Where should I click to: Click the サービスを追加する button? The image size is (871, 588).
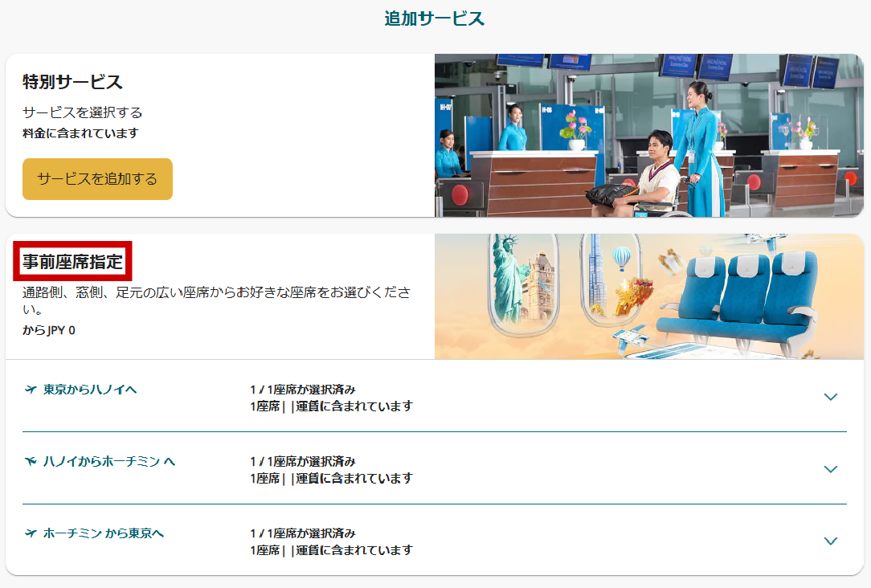pos(97,179)
